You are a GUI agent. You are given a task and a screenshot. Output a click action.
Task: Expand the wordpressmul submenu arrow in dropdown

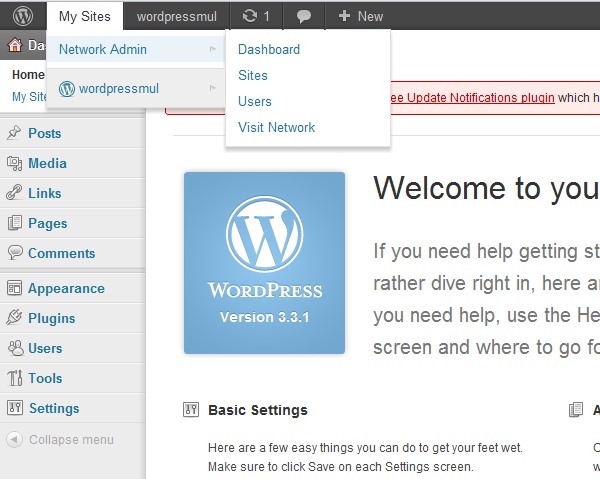point(213,88)
